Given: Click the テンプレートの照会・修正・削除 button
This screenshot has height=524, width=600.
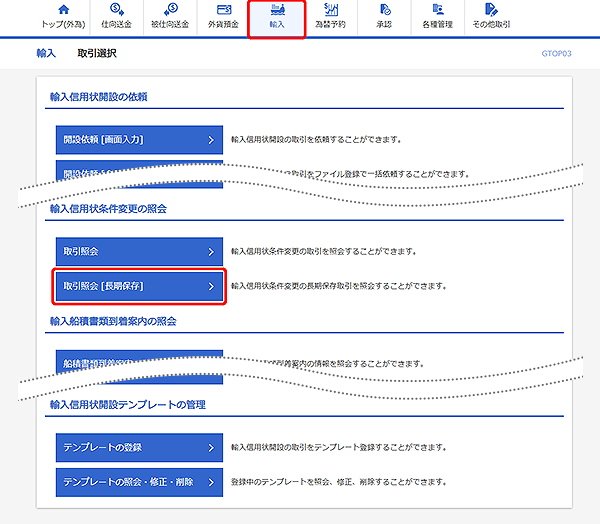Looking at the screenshot, I should tap(139, 482).
